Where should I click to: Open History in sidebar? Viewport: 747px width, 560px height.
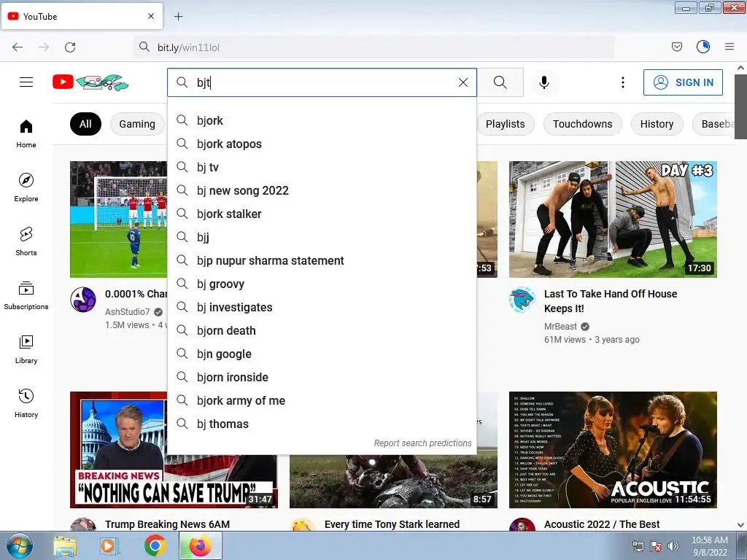[26, 403]
